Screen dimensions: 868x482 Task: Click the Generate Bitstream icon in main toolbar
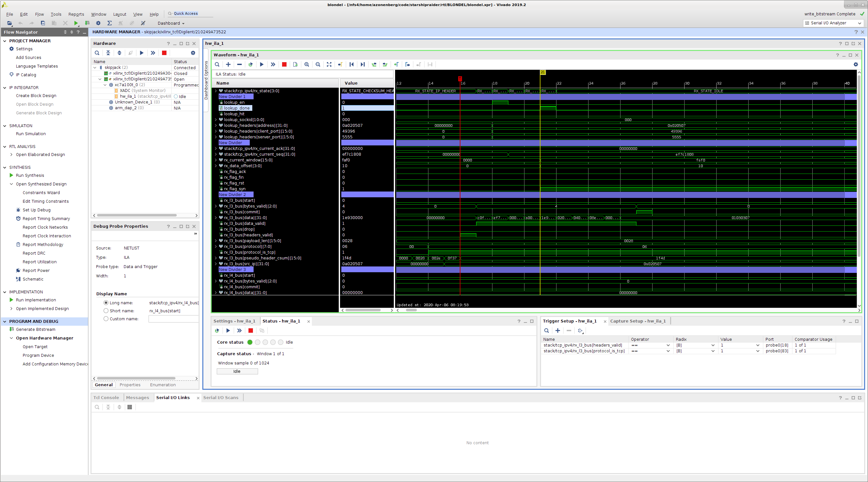tap(87, 23)
